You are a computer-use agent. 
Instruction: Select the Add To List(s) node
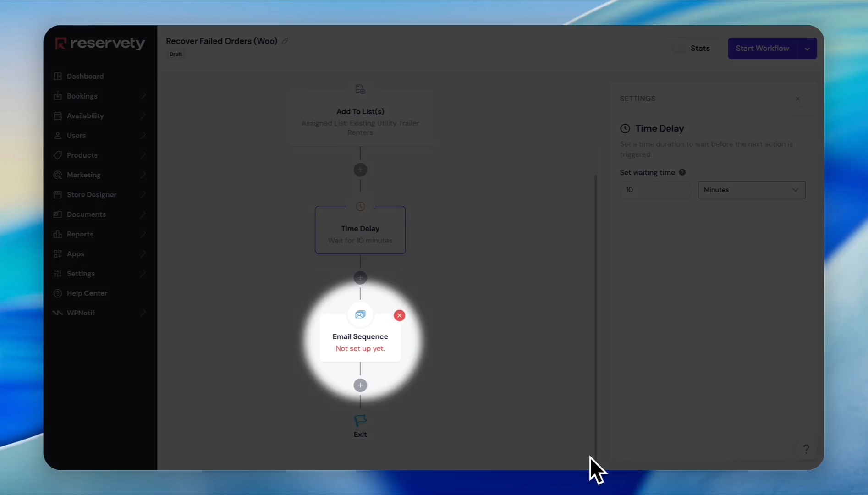pyautogui.click(x=360, y=118)
